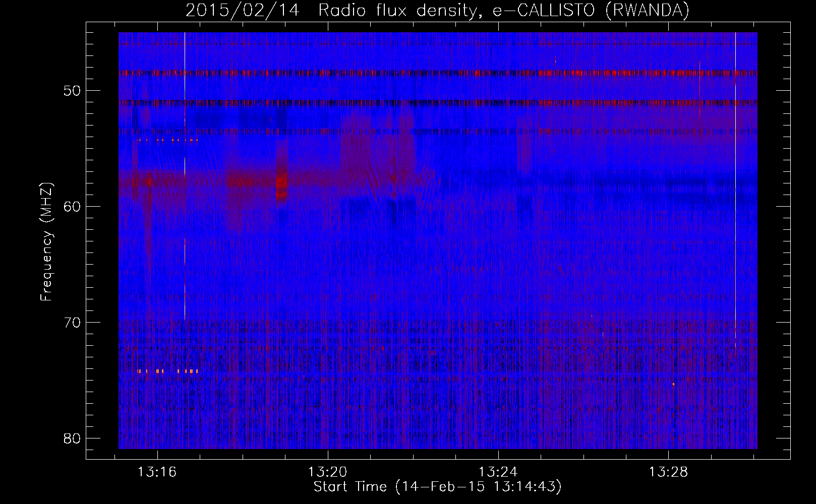This screenshot has width=816, height=504.
Task: Click the 13:20 time tick label
Action: click(328, 472)
